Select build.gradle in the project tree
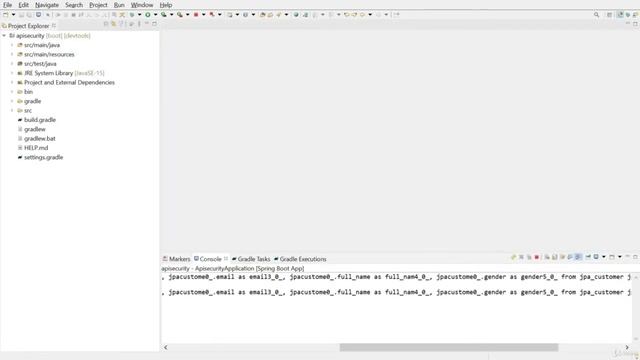This screenshot has height=360, width=640. (x=40, y=120)
